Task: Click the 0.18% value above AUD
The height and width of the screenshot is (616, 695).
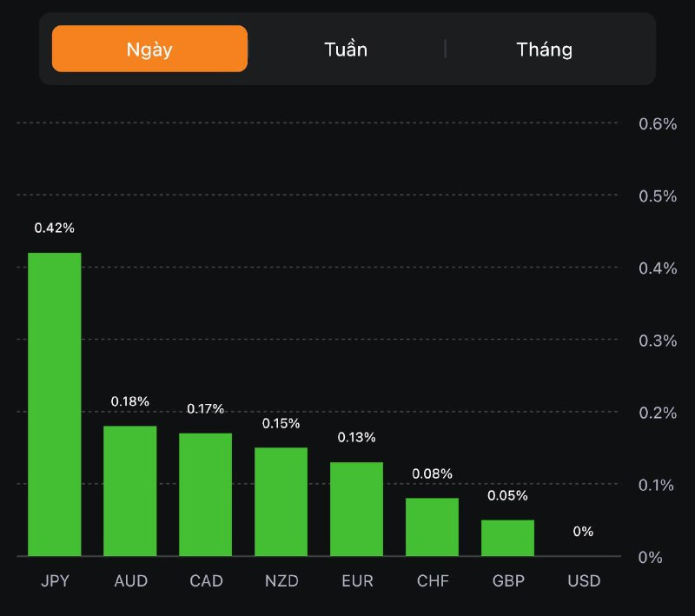Action: click(x=130, y=401)
